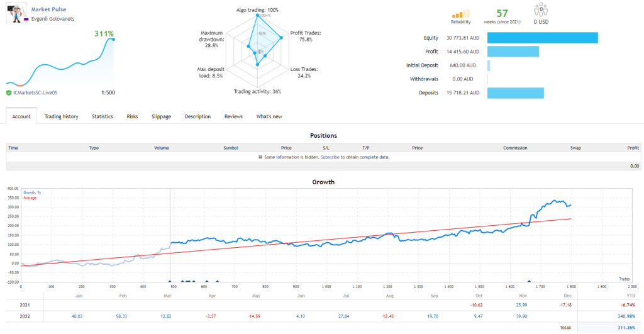644x334 pixels.
Task: Click the lock icon before 'Some information is hidden'
Action: pos(260,157)
